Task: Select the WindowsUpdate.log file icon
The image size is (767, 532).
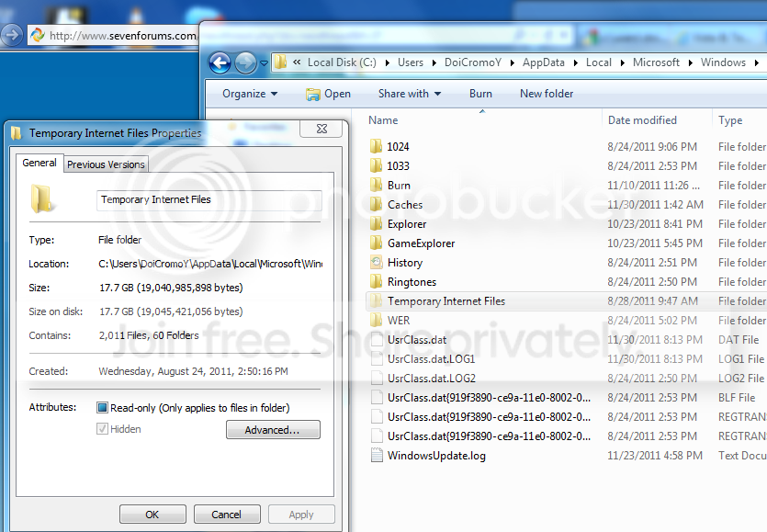Action: pos(377,456)
